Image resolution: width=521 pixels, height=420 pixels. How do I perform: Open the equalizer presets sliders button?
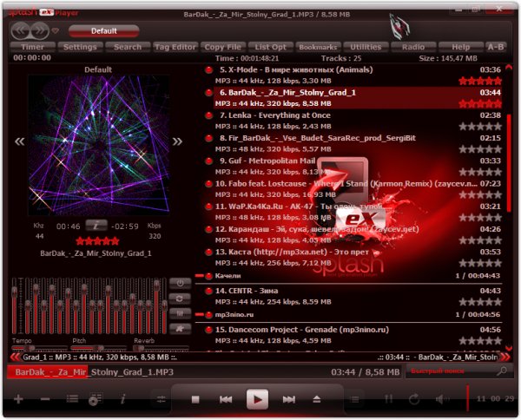(180, 313)
